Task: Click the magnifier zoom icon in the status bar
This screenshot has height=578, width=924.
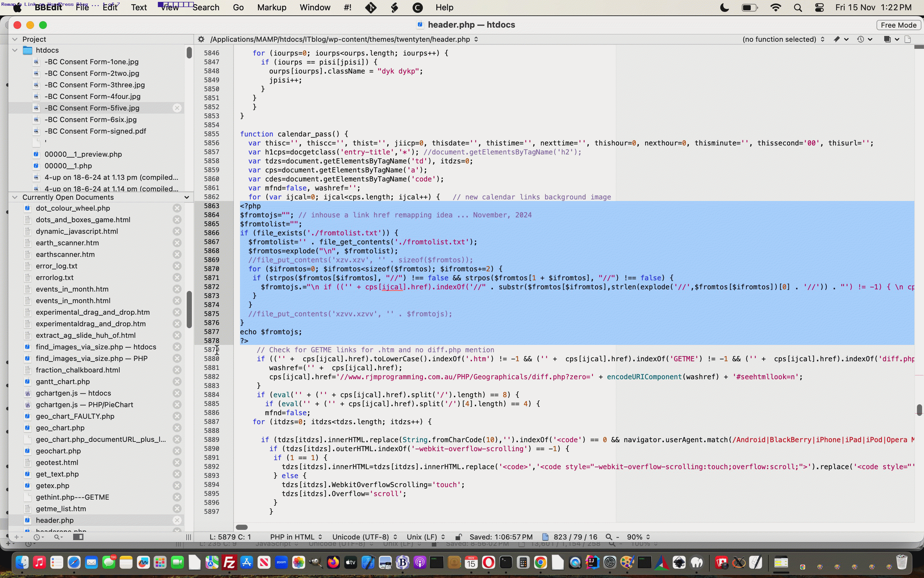Action: point(609,537)
